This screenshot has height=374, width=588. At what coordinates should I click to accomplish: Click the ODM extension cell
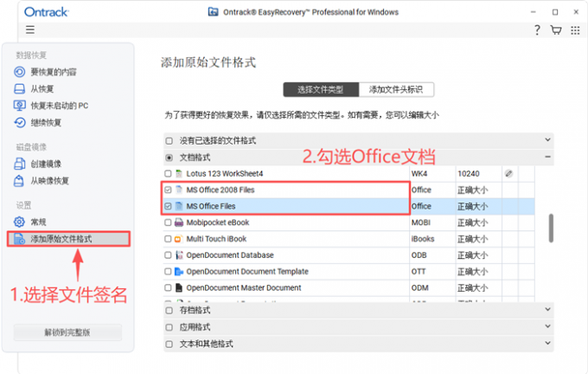point(432,288)
